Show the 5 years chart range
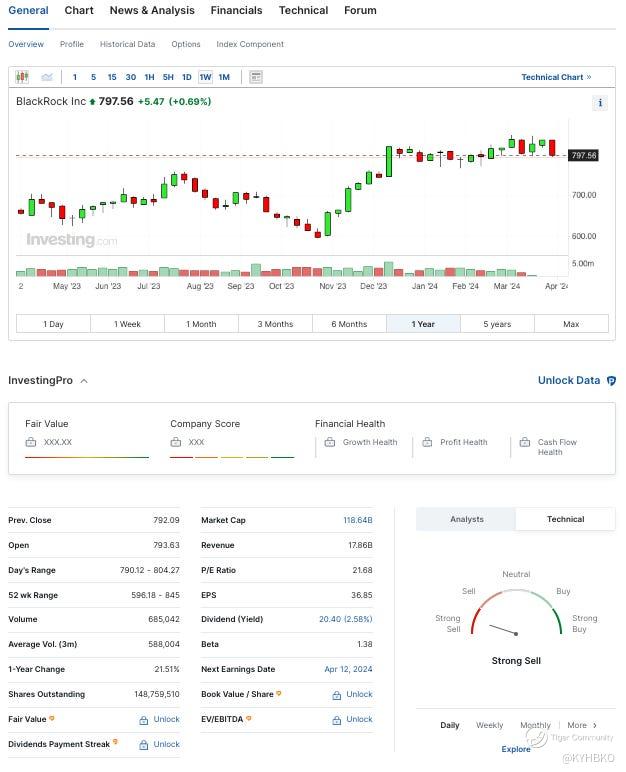The height and width of the screenshot is (772, 626). click(497, 324)
